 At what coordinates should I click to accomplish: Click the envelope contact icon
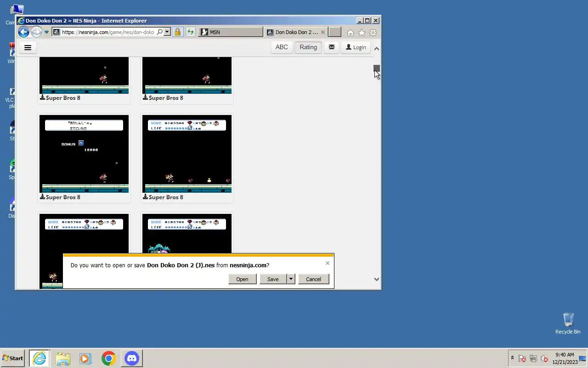332,47
